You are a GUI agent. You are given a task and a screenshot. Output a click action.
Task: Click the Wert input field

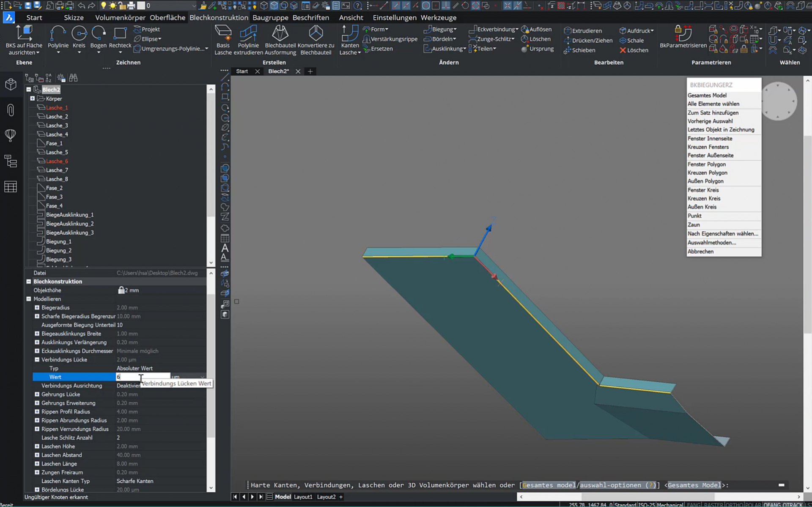(143, 377)
